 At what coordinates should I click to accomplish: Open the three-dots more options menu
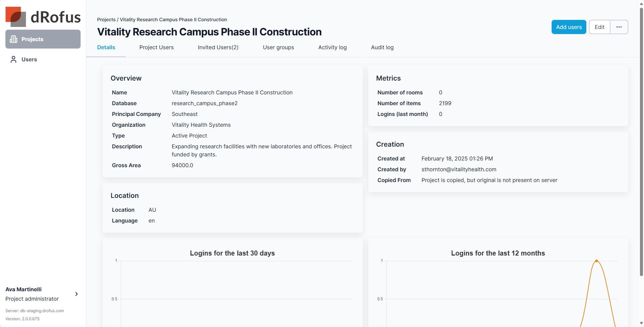click(x=619, y=27)
